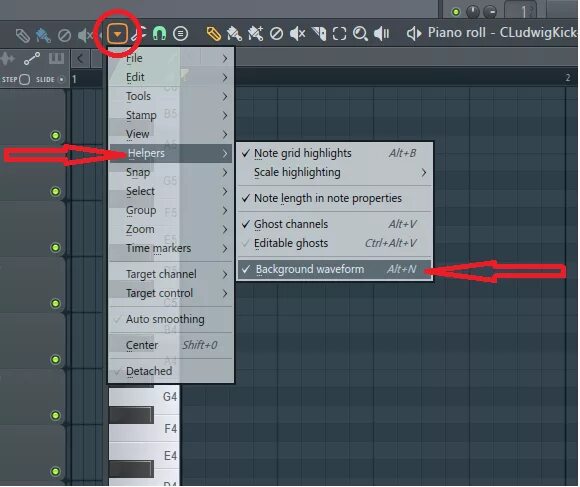Screen dimensions: 580x487
Task: Select the magnifier Zoom tool
Action: tap(360, 34)
